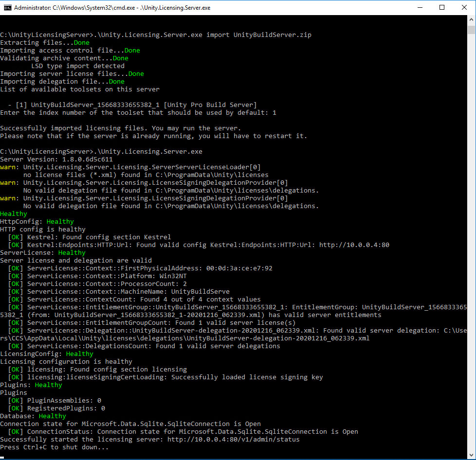Click 'RegisteredPlugins: 0' line
The width and height of the screenshot is (476, 460).
click(x=56, y=408)
